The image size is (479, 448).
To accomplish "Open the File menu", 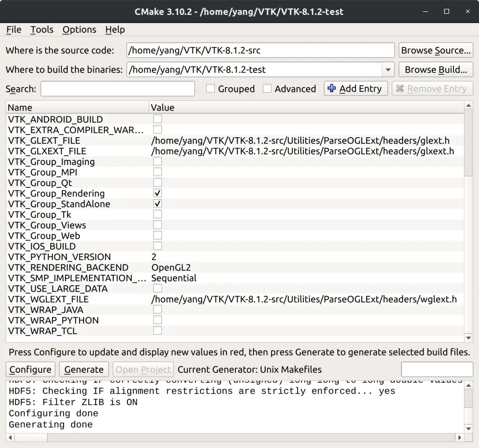I will (x=14, y=30).
